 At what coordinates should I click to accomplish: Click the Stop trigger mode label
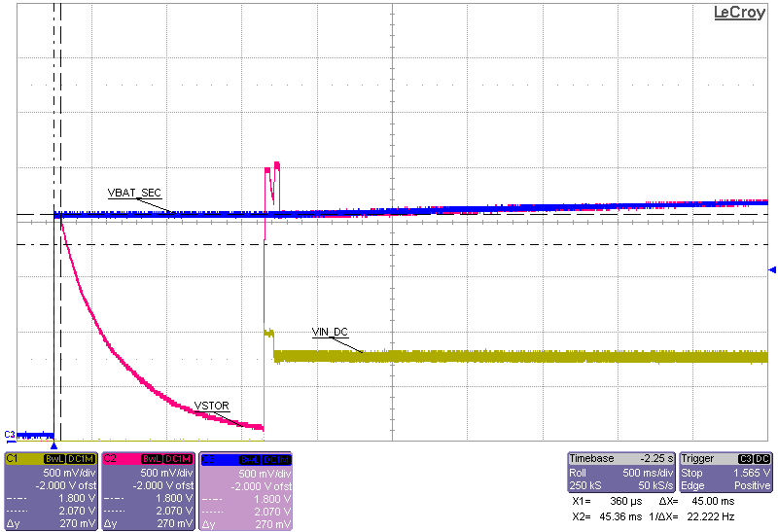(x=691, y=473)
